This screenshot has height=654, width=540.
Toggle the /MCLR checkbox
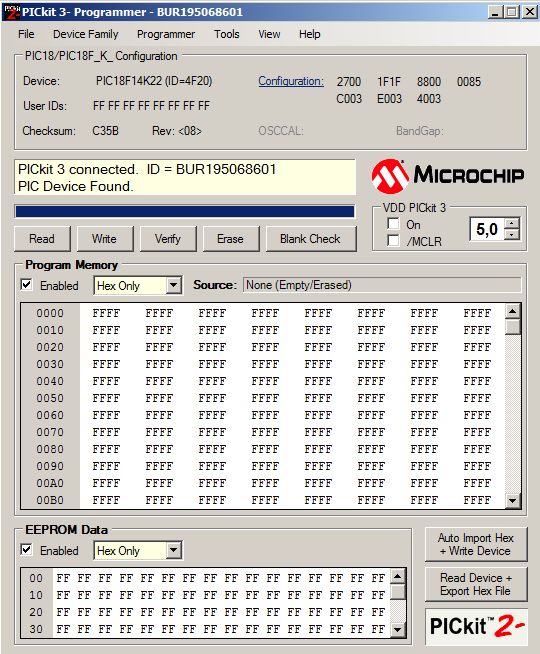[x=393, y=241]
